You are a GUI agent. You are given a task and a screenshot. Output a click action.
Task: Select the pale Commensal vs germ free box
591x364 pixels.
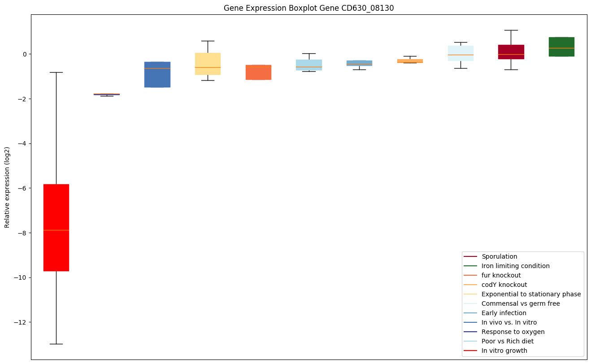[x=461, y=53]
